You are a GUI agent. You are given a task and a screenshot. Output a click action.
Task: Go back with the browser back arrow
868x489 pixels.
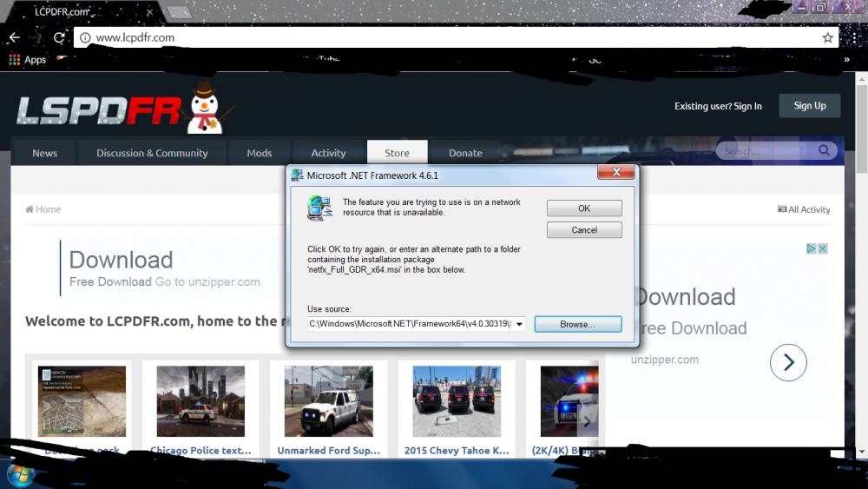[15, 37]
